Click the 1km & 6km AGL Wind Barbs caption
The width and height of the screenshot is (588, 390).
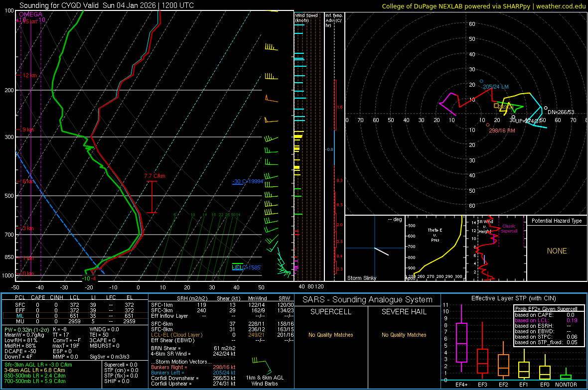(265, 381)
